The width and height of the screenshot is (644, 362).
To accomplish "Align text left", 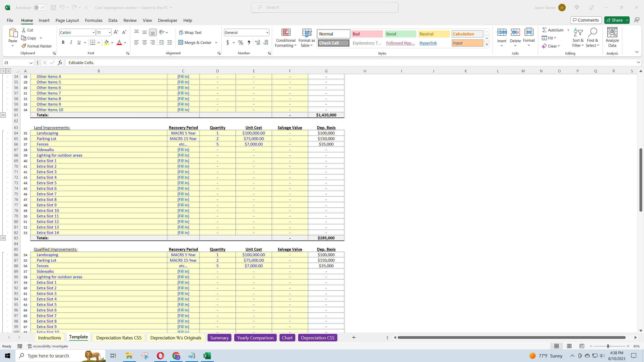I will point(137,42).
